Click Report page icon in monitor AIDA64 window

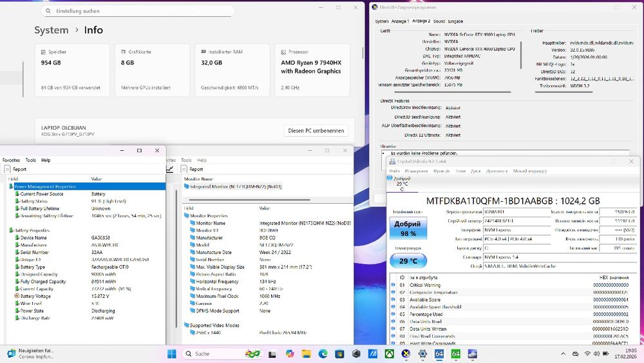click(x=184, y=169)
